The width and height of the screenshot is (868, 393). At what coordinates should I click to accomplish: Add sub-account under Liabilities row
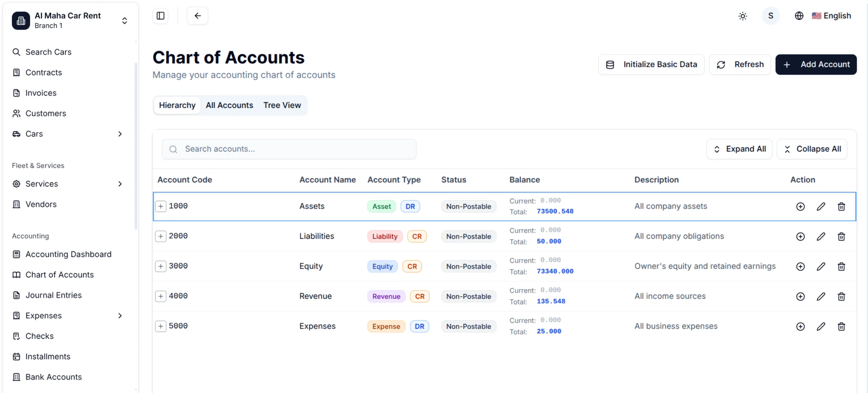pos(800,236)
